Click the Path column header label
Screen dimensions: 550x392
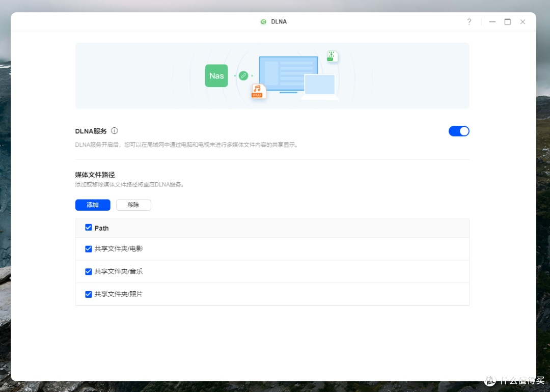point(101,228)
